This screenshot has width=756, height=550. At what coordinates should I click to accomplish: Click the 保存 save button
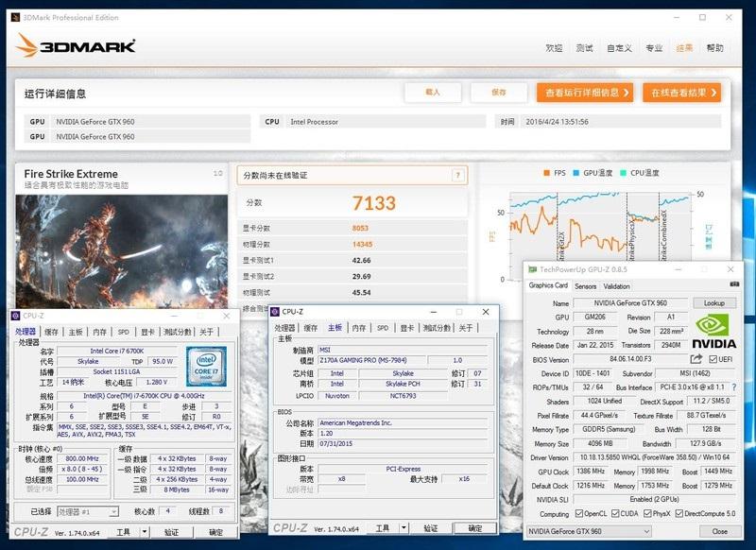coord(499,92)
